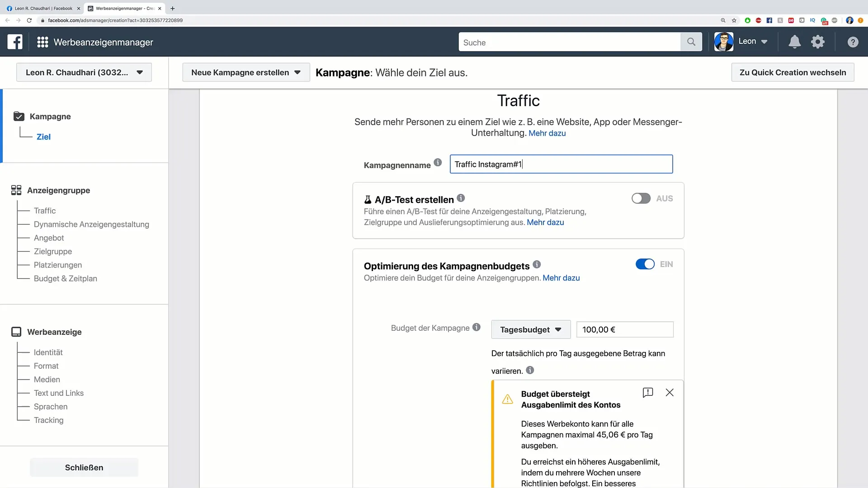The image size is (868, 488).
Task: Select Zielgruppe in sidebar
Action: (53, 251)
